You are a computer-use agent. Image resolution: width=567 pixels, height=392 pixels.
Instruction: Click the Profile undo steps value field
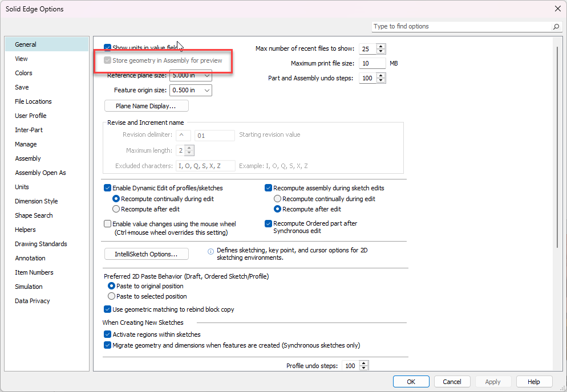point(351,366)
